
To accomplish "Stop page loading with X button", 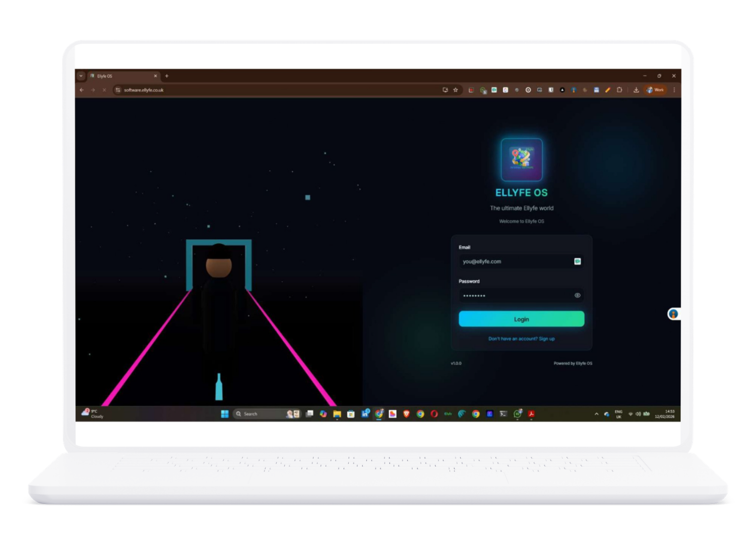I will [x=104, y=90].
